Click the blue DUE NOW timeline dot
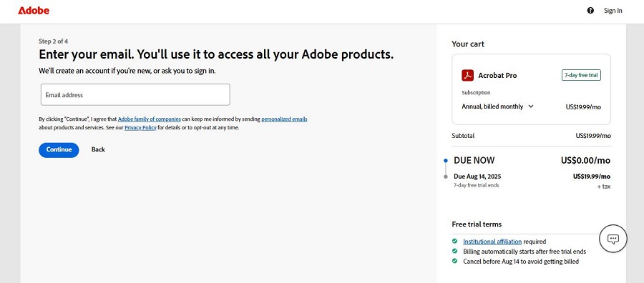The image size is (644, 283). [x=446, y=161]
